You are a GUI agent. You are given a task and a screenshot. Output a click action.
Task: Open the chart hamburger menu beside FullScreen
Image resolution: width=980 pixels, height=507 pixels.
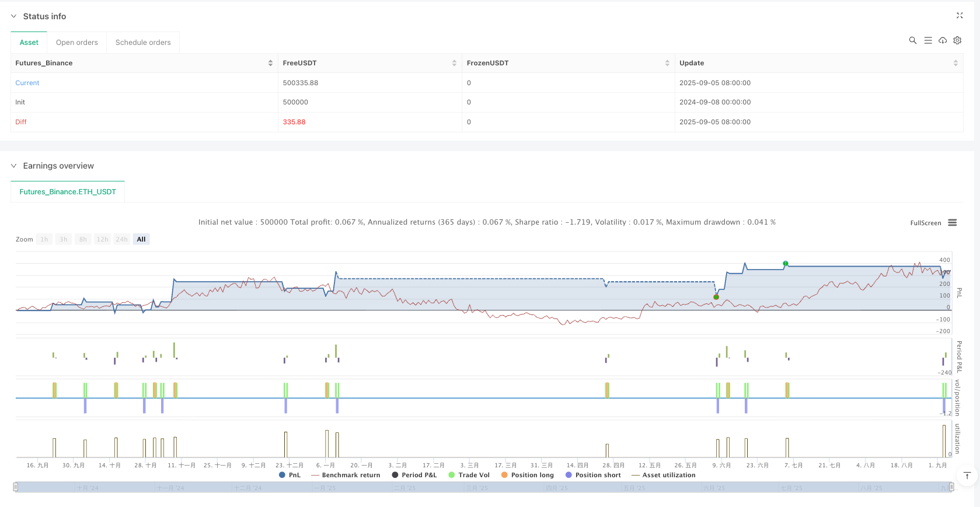[953, 223]
